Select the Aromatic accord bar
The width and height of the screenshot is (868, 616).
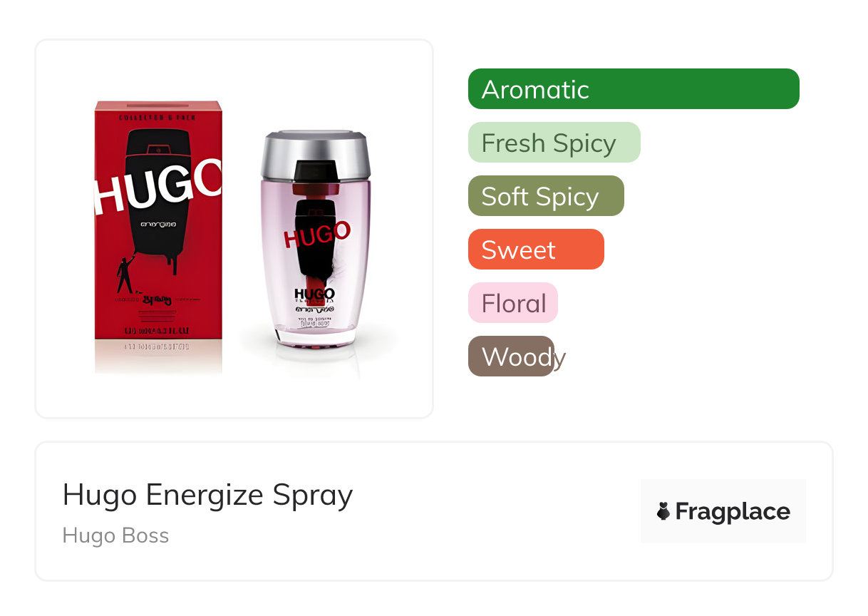pos(634,89)
